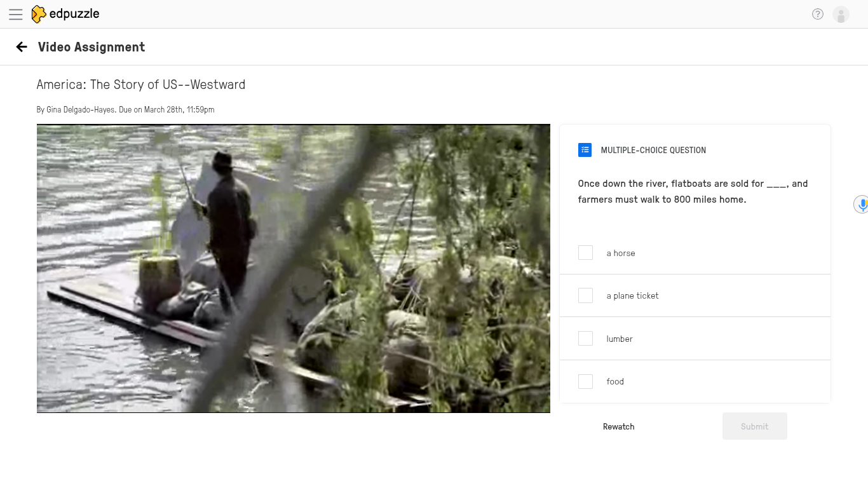
Task: Open the hamburger navigation menu
Action: 16,14
